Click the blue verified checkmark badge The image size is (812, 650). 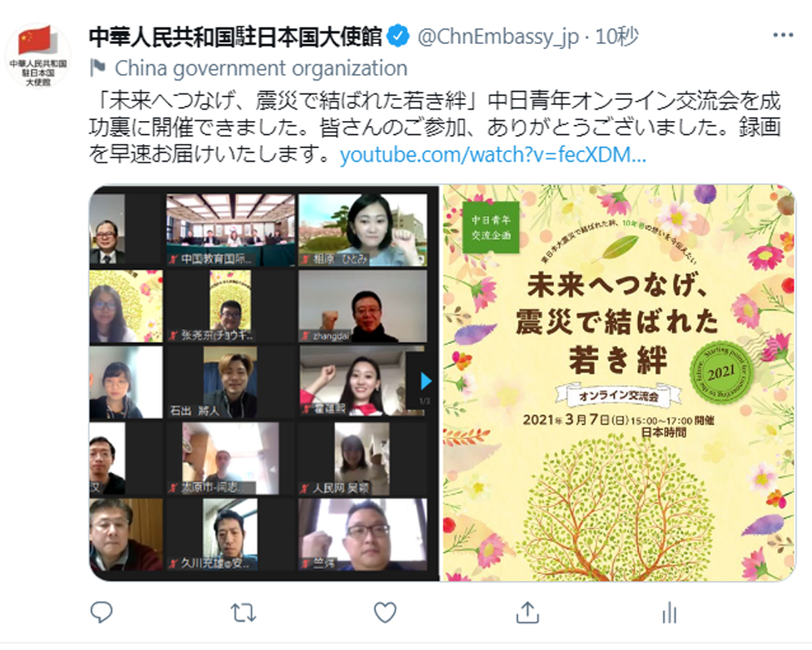398,37
